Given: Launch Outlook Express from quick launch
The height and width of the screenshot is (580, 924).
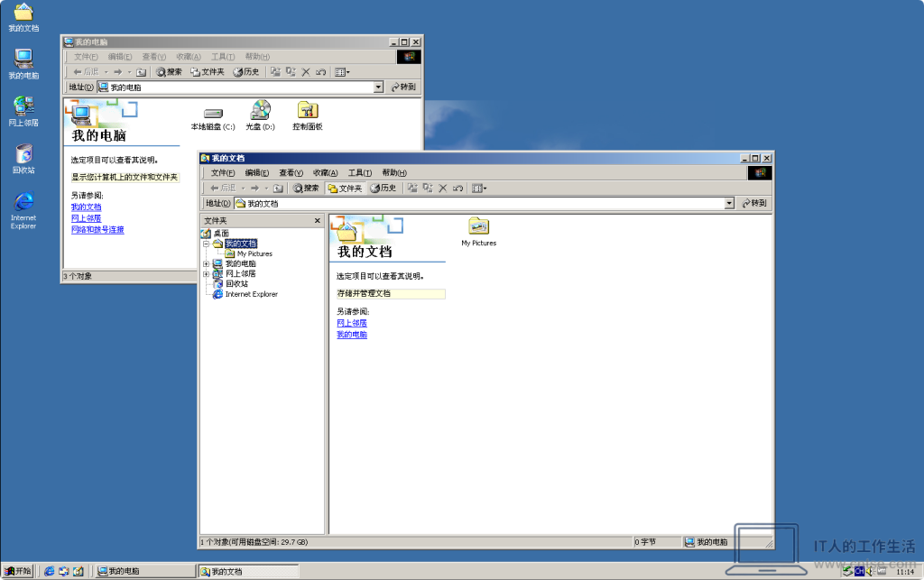Looking at the screenshot, I should click(64, 571).
